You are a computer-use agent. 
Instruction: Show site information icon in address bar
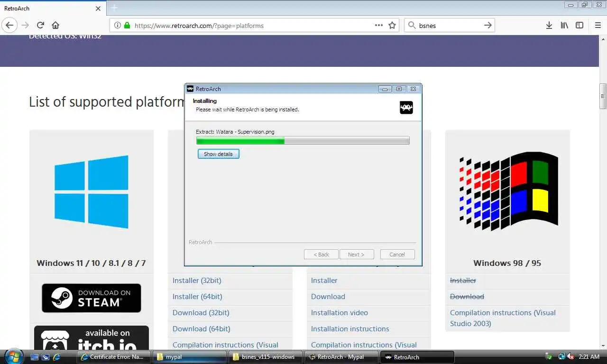(118, 26)
